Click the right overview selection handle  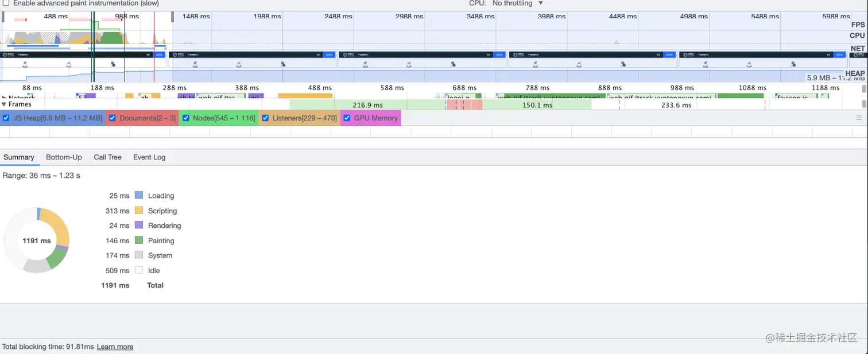tap(172, 17)
